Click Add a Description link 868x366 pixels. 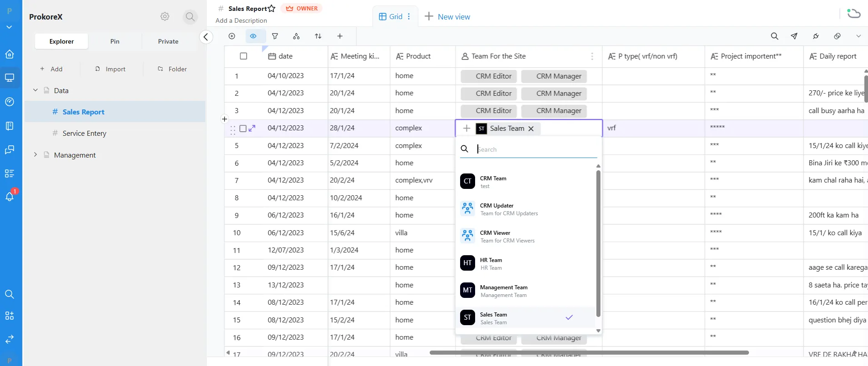click(241, 20)
